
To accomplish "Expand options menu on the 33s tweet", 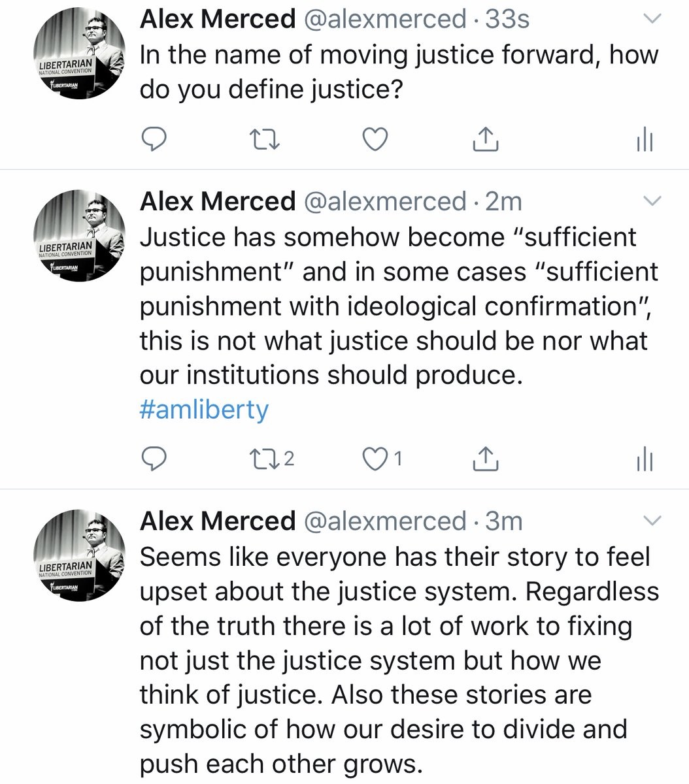I will (x=653, y=20).
